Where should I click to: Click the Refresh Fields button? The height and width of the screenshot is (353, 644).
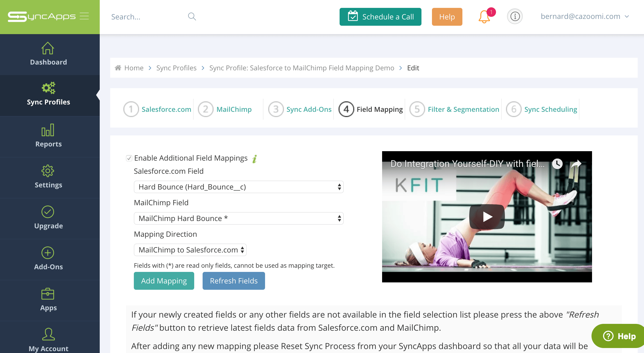(x=233, y=280)
